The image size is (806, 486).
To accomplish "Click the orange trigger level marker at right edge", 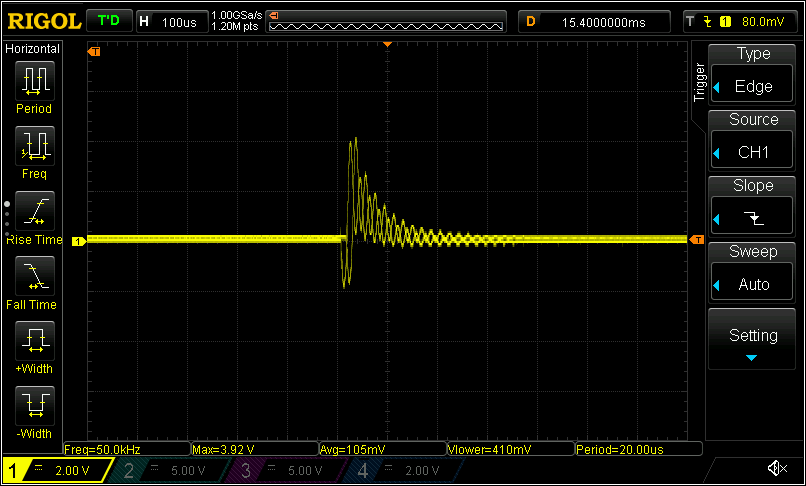I will pyautogui.click(x=697, y=240).
